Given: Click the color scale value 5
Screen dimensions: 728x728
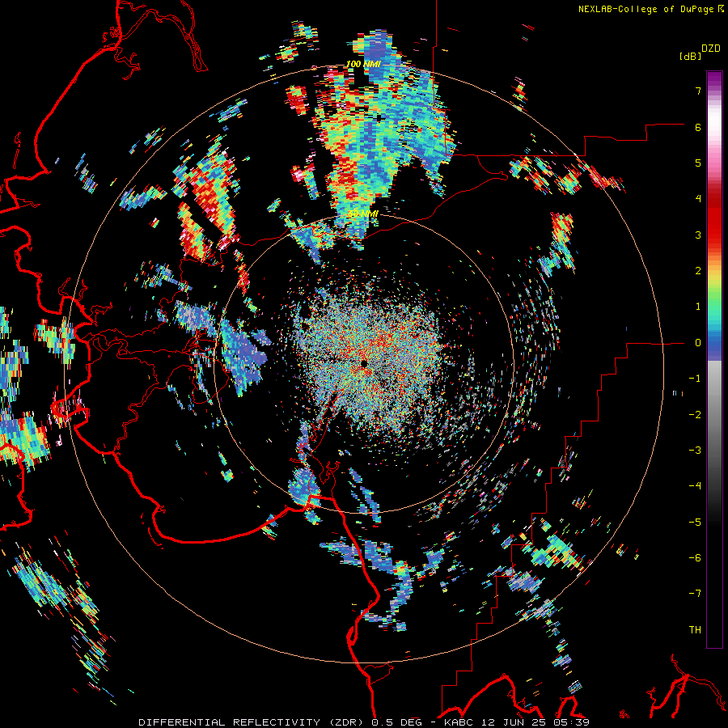Looking at the screenshot, I should 698,163.
